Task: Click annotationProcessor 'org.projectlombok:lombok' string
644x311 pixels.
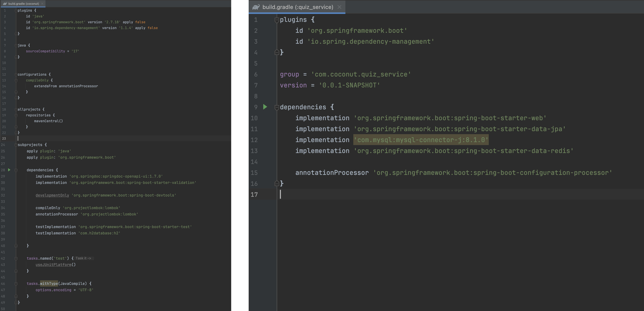Action: (x=109, y=214)
